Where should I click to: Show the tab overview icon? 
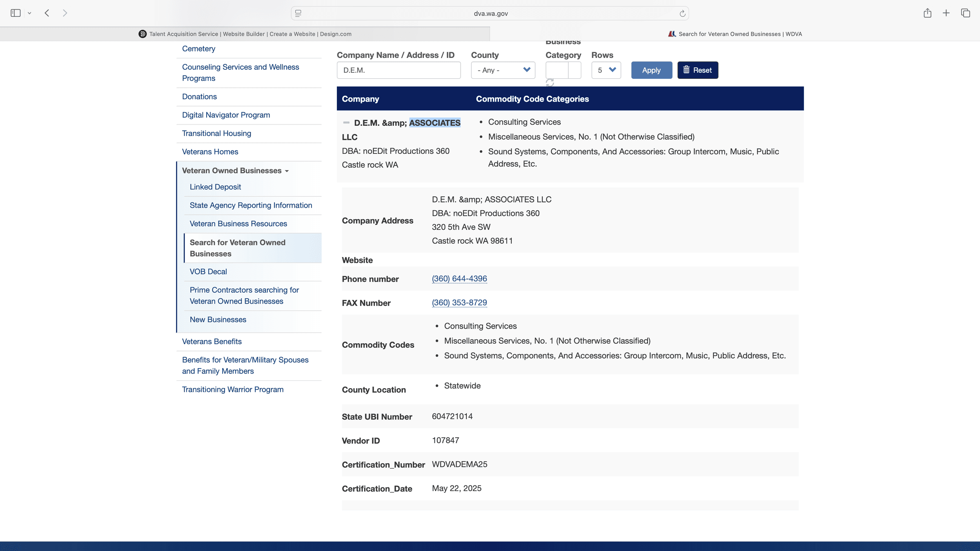965,13
